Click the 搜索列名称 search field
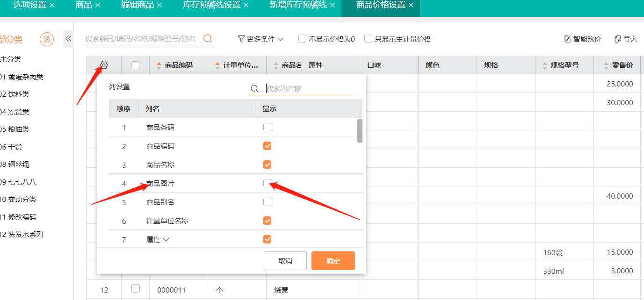 point(308,88)
